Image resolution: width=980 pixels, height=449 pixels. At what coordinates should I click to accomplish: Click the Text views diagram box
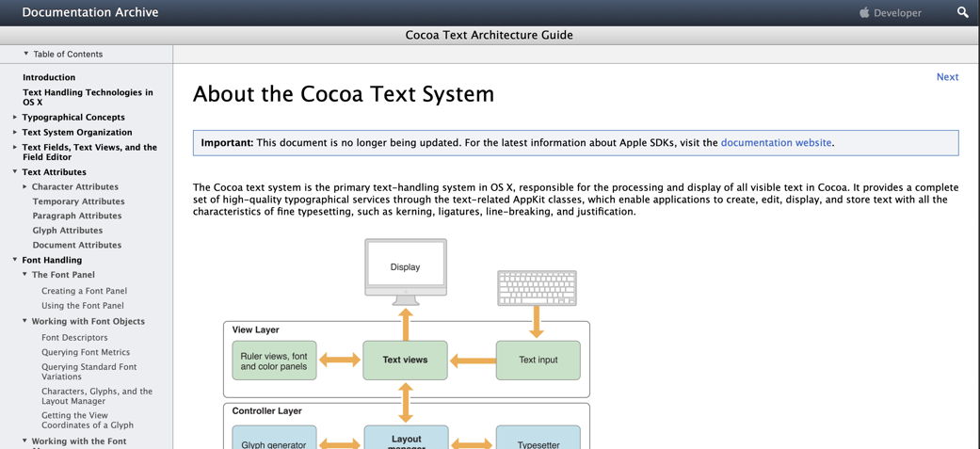coord(405,360)
